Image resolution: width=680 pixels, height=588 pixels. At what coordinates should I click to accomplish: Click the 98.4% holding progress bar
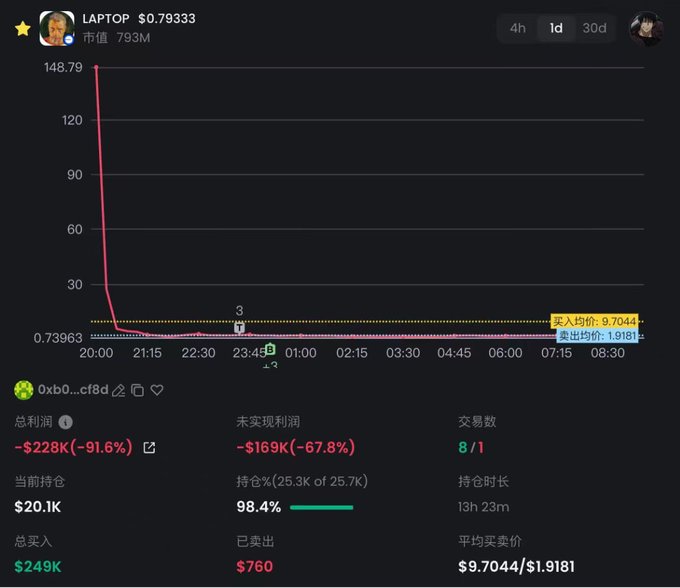pos(321,507)
